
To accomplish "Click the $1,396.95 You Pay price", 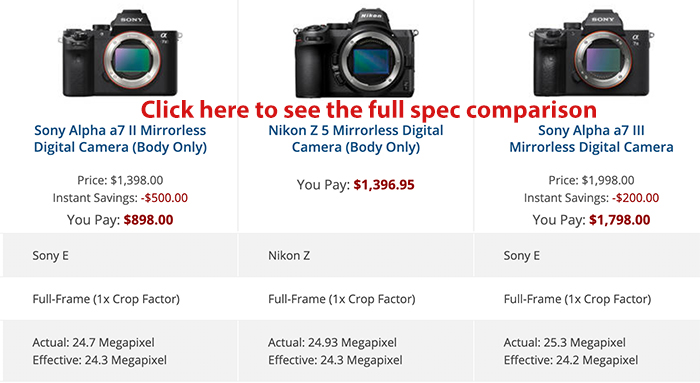I will pyautogui.click(x=384, y=184).
